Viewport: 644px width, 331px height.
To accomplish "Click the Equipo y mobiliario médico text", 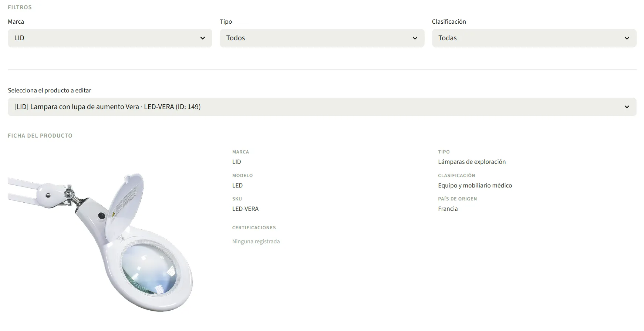I will (x=475, y=186).
